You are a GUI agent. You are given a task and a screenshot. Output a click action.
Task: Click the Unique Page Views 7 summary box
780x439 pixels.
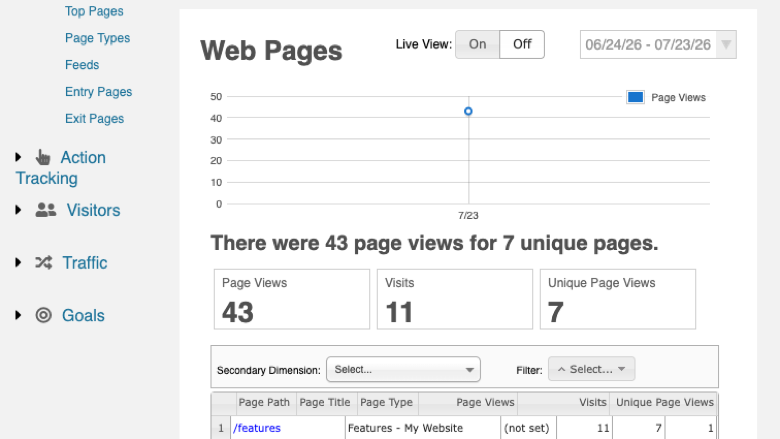click(x=618, y=299)
